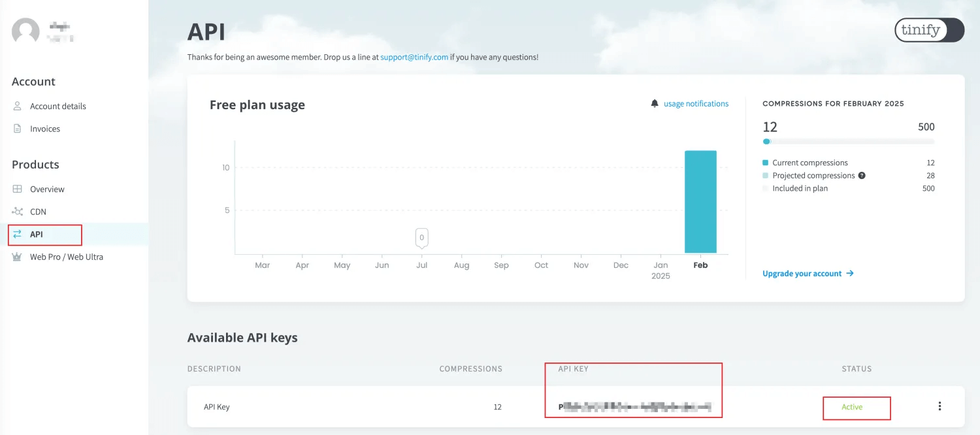Click the February bar in chart
Image resolution: width=980 pixels, height=435 pixels.
[x=700, y=202]
